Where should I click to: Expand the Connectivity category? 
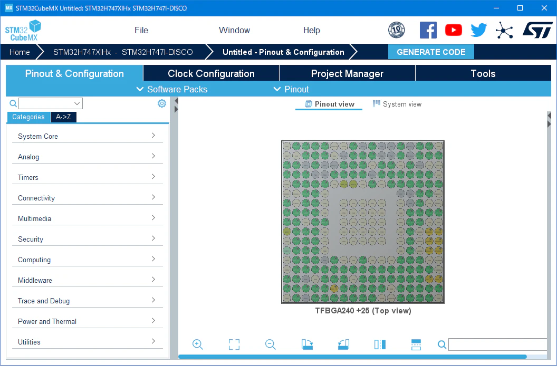(x=88, y=198)
